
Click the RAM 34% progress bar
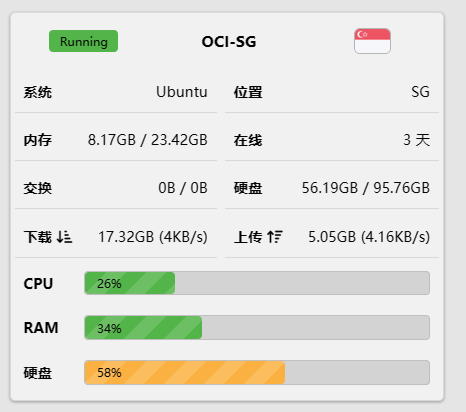[257, 328]
